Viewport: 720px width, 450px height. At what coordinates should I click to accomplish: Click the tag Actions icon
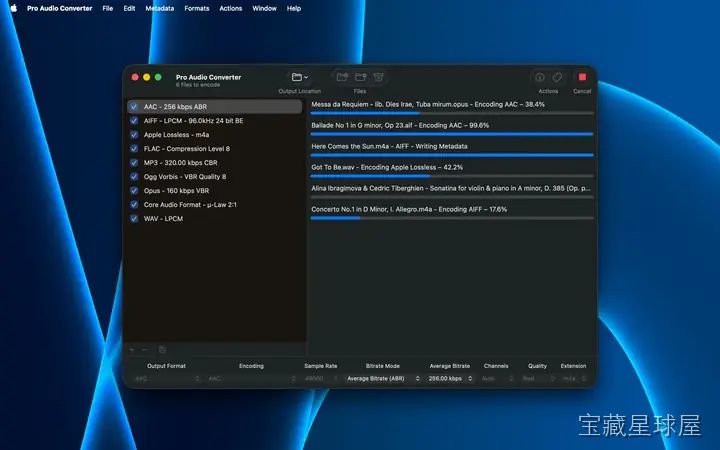pyautogui.click(x=557, y=77)
